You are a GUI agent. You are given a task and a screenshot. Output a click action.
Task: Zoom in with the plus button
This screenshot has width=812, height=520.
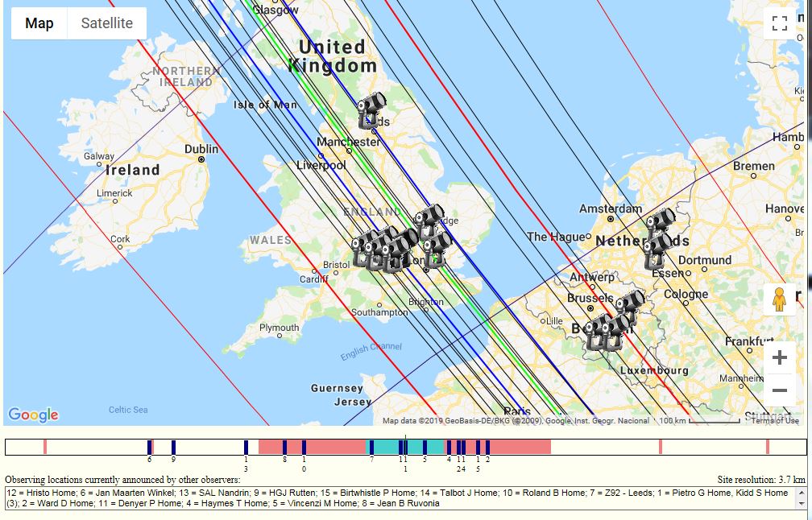point(779,357)
